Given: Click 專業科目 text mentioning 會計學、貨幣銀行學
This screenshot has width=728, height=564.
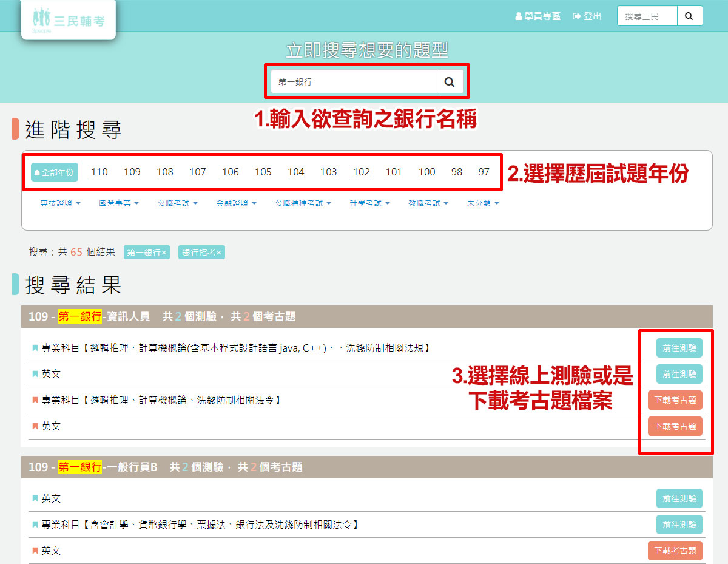Looking at the screenshot, I should pos(201,525).
